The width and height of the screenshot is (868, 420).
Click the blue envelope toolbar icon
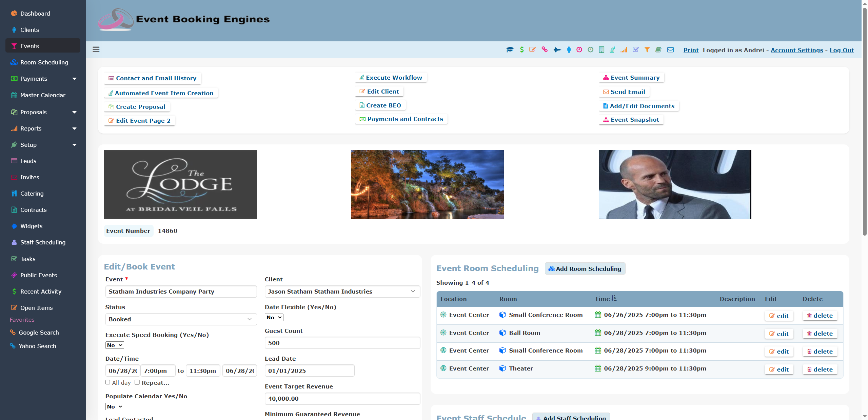[670, 50]
